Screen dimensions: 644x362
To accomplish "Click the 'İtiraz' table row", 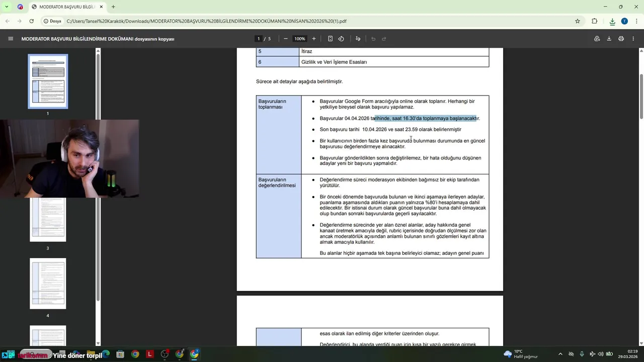I will click(372, 51).
